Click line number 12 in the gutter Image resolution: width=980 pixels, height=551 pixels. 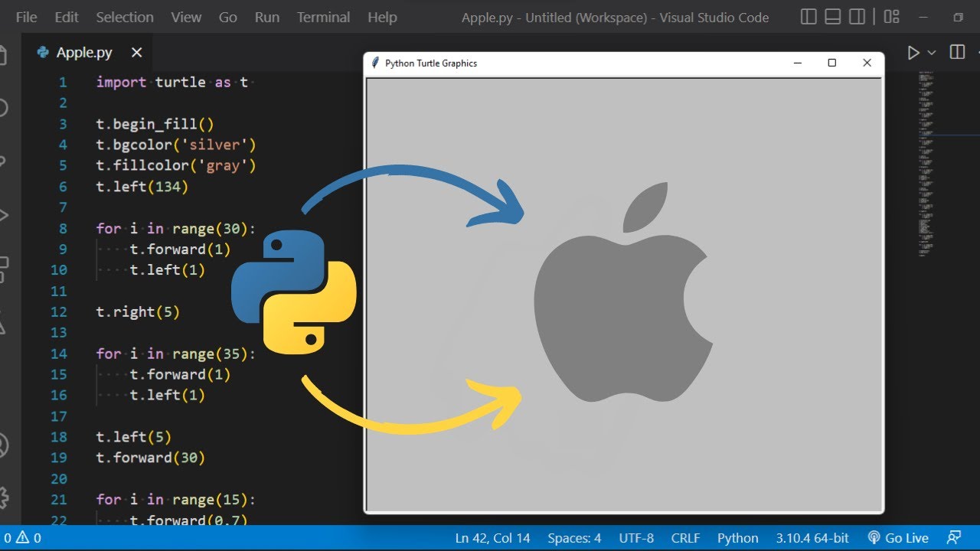click(59, 311)
